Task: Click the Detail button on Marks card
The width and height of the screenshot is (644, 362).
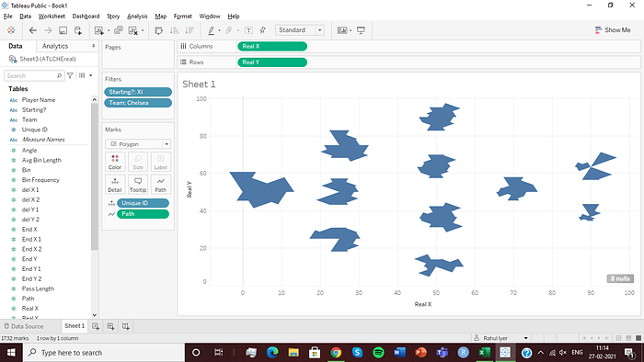Action: coord(115,185)
